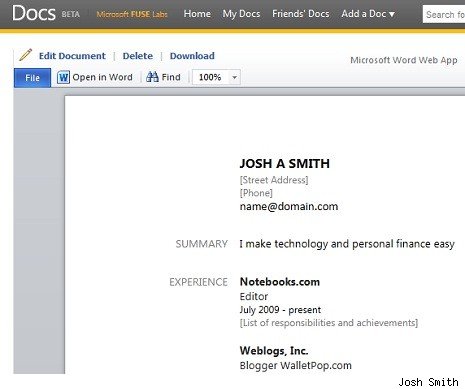Open the zoom level dropdown arrow
This screenshot has height=389, width=465.
[x=234, y=77]
